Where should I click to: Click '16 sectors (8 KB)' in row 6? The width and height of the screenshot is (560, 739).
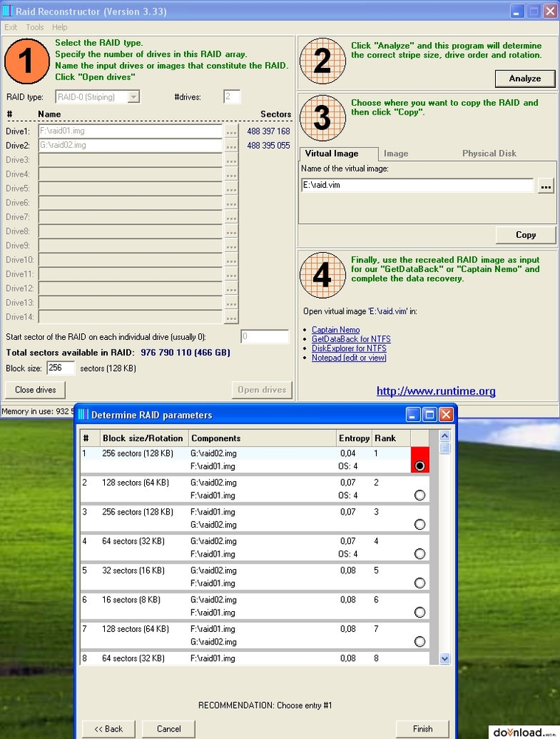(132, 599)
